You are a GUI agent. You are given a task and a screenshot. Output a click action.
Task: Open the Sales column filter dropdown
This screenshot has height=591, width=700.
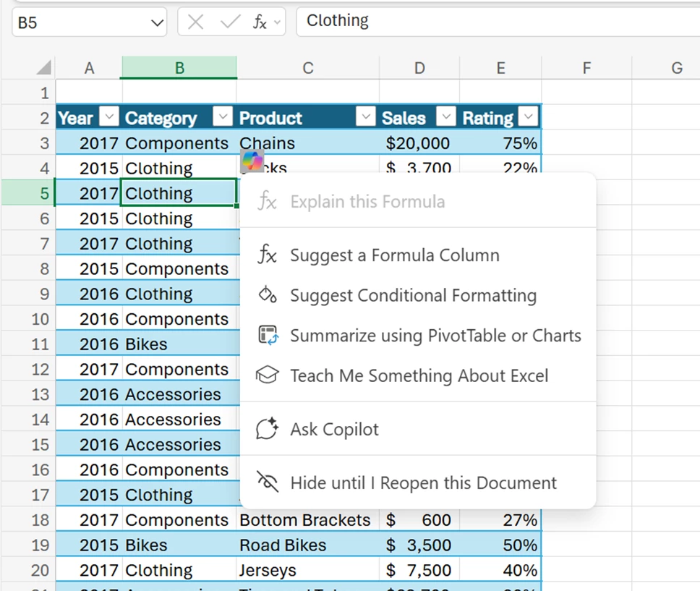pyautogui.click(x=445, y=116)
